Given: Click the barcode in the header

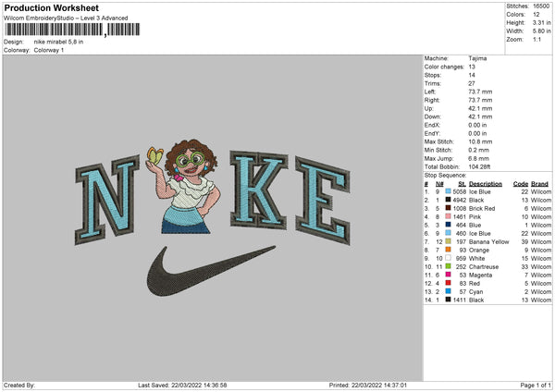Looking at the screenshot, I should tap(72, 30).
